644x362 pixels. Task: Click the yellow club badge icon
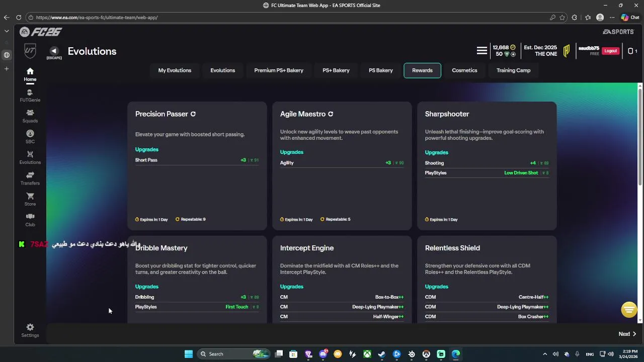point(567,51)
